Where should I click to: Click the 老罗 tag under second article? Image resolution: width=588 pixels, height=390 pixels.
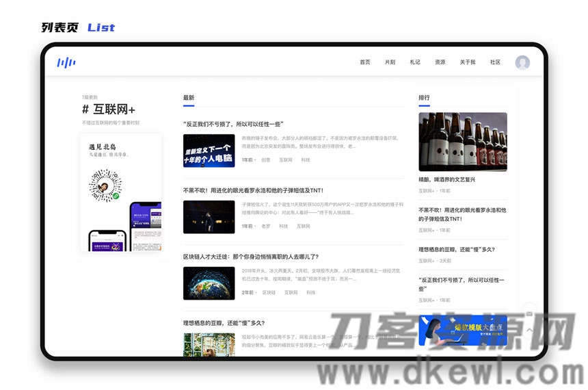point(266,226)
